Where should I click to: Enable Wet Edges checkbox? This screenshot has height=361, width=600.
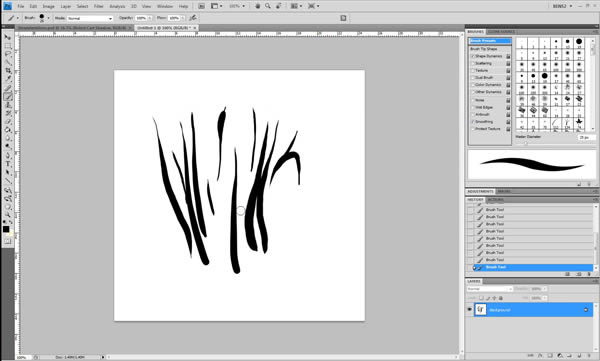pyautogui.click(x=473, y=108)
